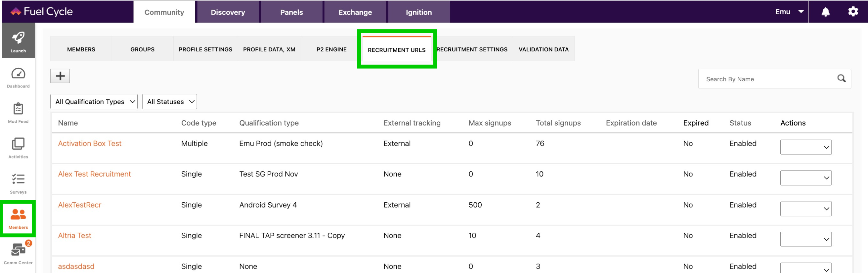This screenshot has height=273, width=868.
Task: Select the Emu Prod (smoke check) cell
Action: tap(281, 143)
